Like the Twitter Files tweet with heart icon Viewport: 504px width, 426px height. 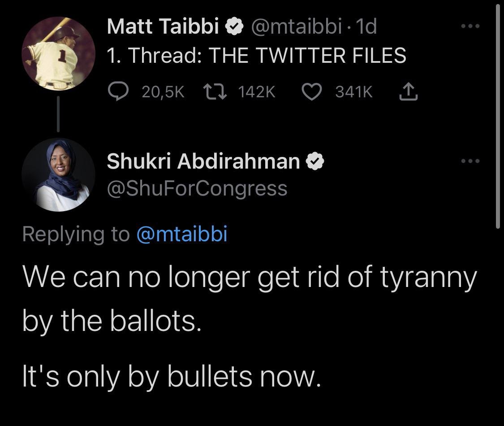(x=312, y=92)
